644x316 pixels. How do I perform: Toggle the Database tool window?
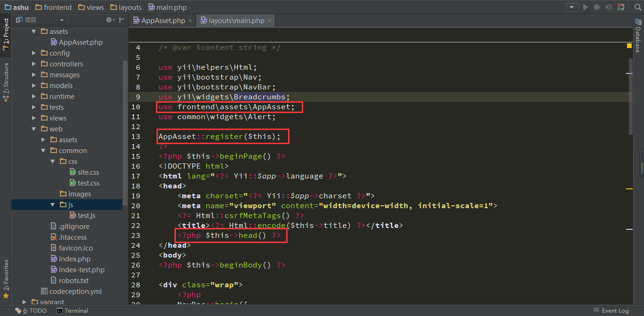[638, 36]
